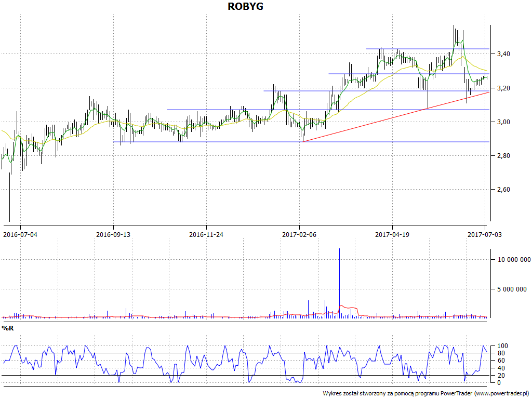Click the 2016-07-04 date label
The image size is (532, 399).
click(20, 234)
